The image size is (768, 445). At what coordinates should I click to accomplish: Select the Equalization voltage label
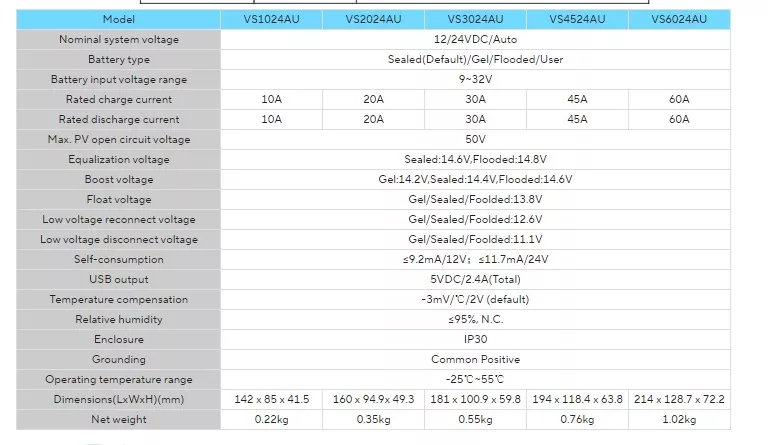pyautogui.click(x=119, y=160)
